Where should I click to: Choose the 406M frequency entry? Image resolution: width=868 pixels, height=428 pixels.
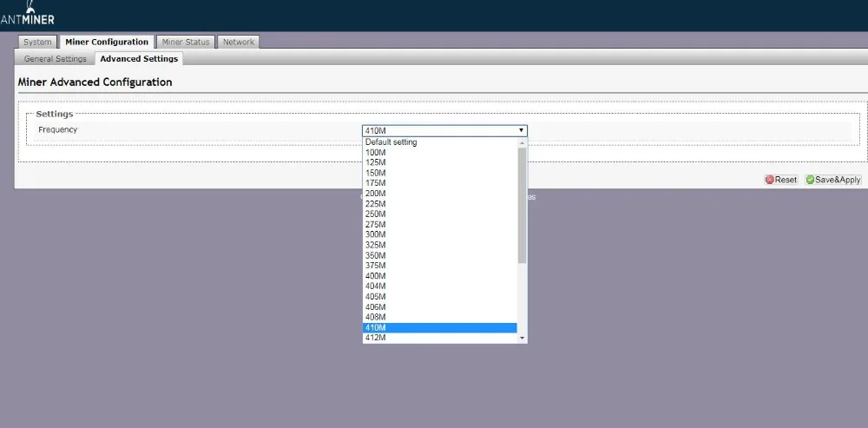tap(440, 306)
